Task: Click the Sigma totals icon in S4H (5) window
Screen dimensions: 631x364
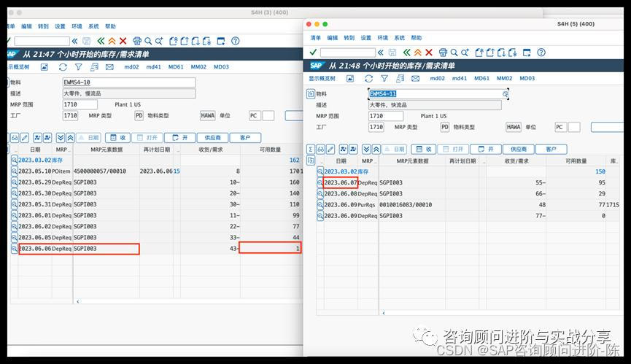Action: (x=310, y=150)
